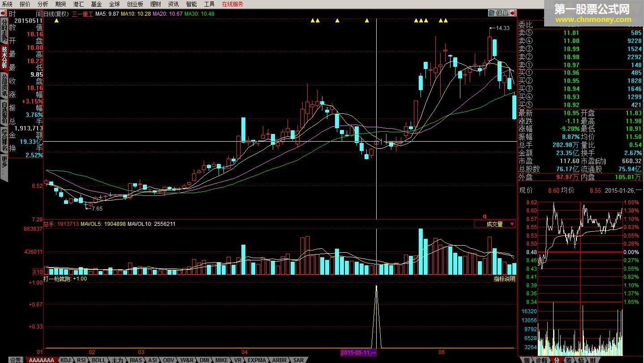Select the KDJ indicator tab
The width and height of the screenshot is (644, 363).
tap(66, 360)
